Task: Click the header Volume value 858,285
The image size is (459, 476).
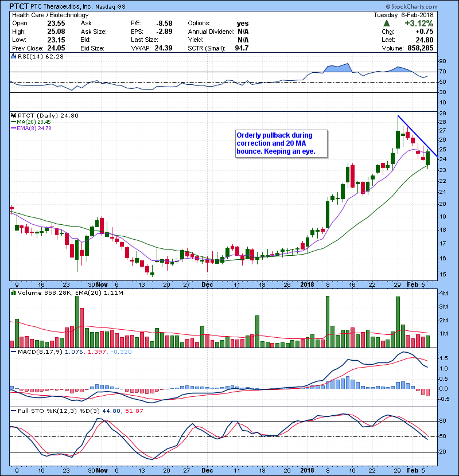Action: pos(420,48)
